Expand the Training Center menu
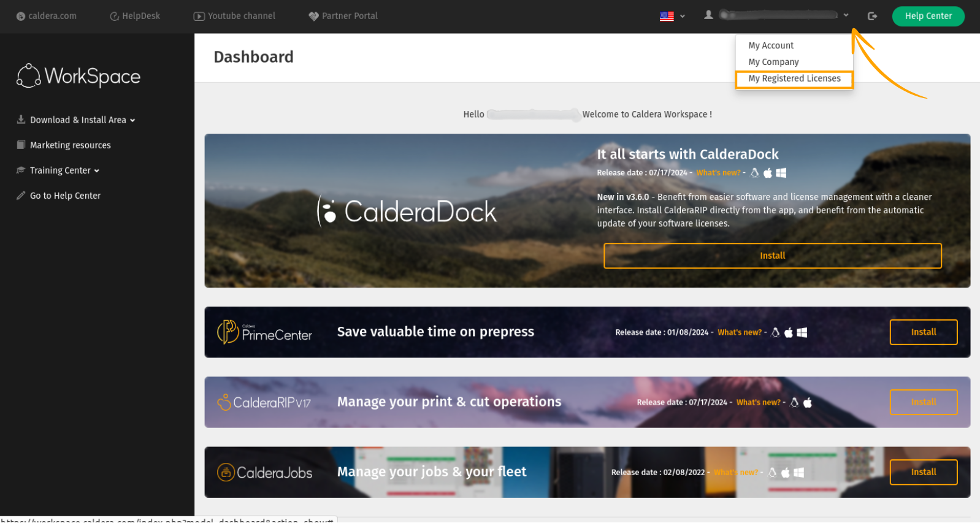 [58, 170]
